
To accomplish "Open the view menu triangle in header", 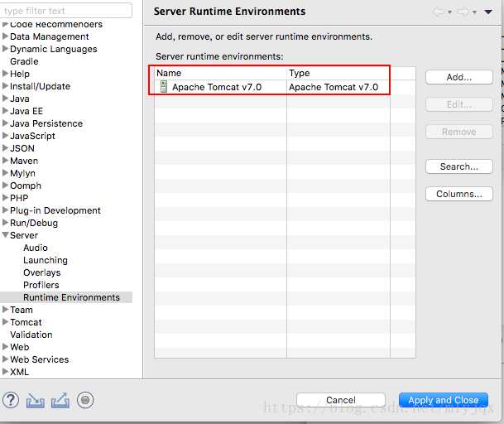I will (x=488, y=12).
